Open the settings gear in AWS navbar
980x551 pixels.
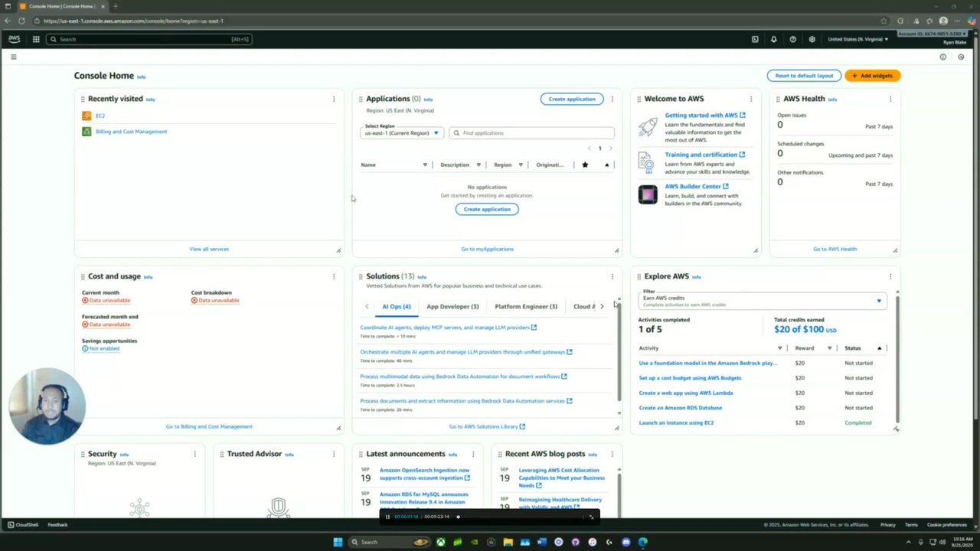[x=812, y=39]
